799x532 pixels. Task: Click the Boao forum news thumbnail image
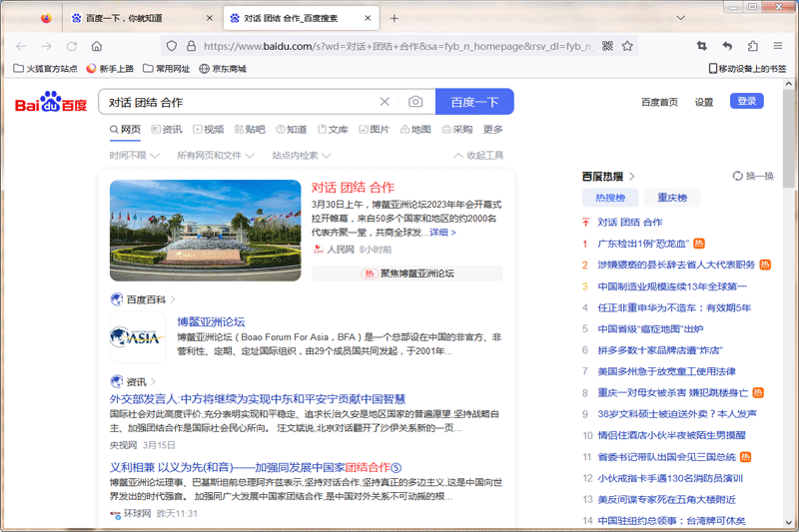click(x=205, y=230)
